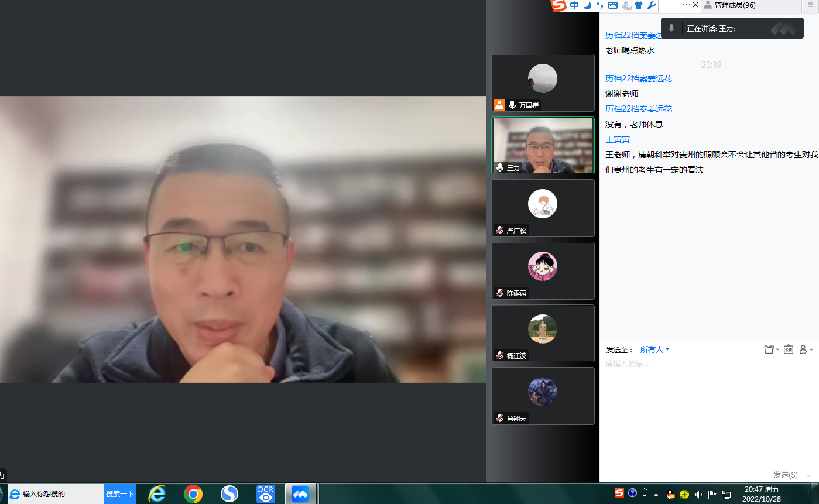Open the 公告 announcement icon
The image size is (819, 504).
pos(788,349)
